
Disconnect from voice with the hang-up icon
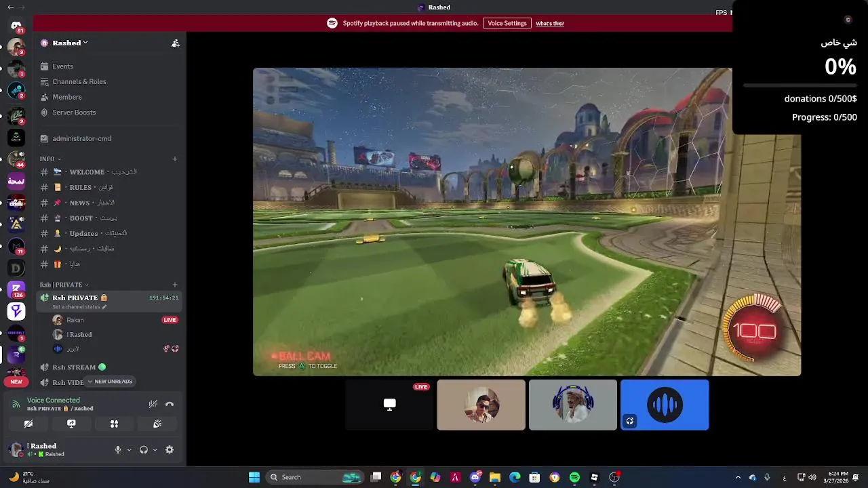(170, 404)
